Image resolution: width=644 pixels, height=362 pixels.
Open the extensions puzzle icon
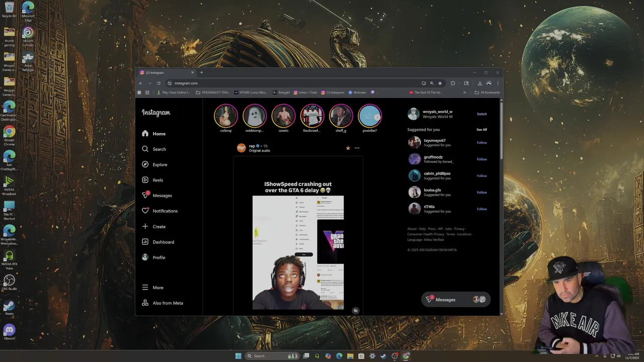pos(453,83)
